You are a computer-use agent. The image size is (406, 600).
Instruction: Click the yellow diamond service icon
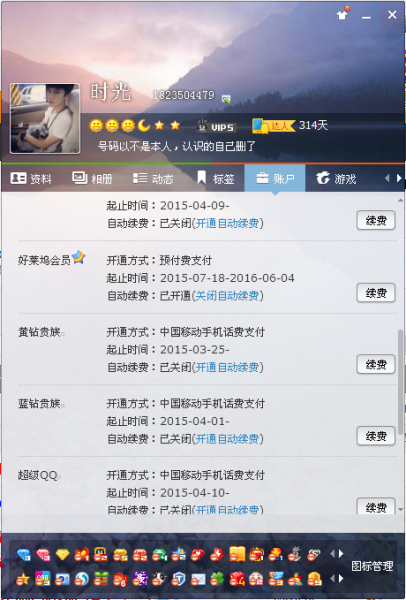point(62,554)
